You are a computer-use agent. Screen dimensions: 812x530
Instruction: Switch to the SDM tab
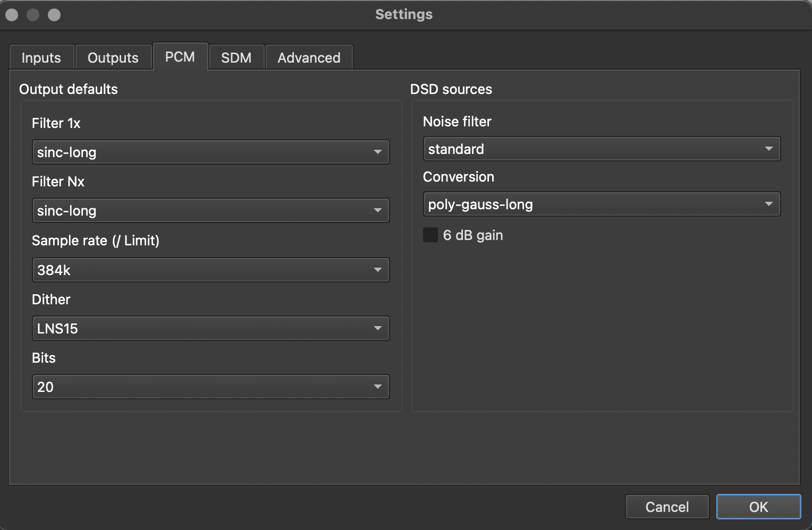click(236, 58)
